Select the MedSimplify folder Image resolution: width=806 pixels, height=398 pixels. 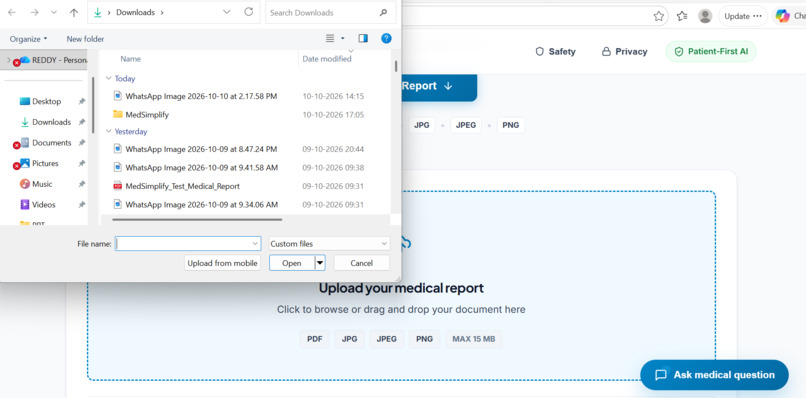(147, 115)
